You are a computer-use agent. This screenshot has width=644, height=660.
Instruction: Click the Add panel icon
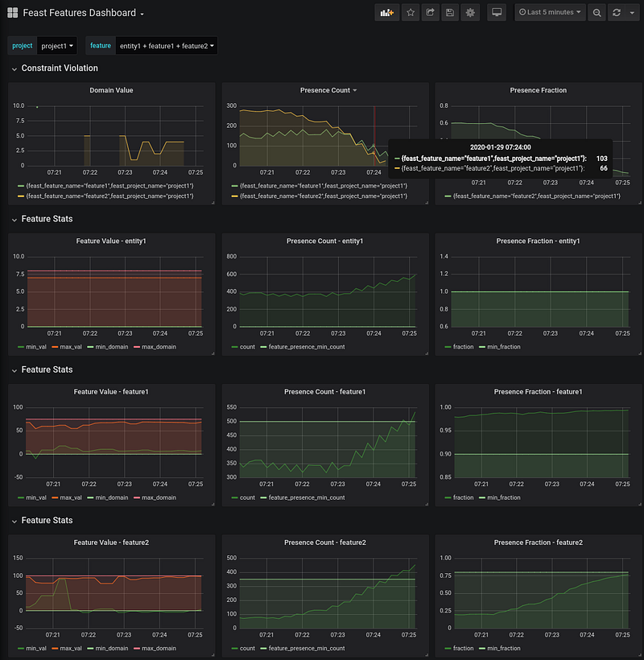pos(387,13)
